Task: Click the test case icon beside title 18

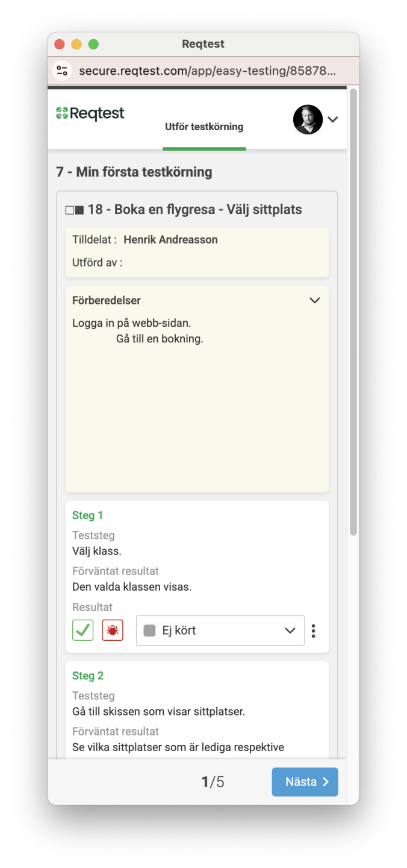Action: [75, 210]
